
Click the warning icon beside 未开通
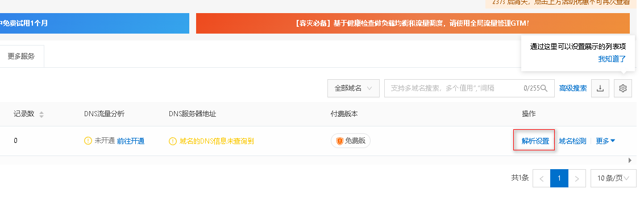click(x=88, y=141)
